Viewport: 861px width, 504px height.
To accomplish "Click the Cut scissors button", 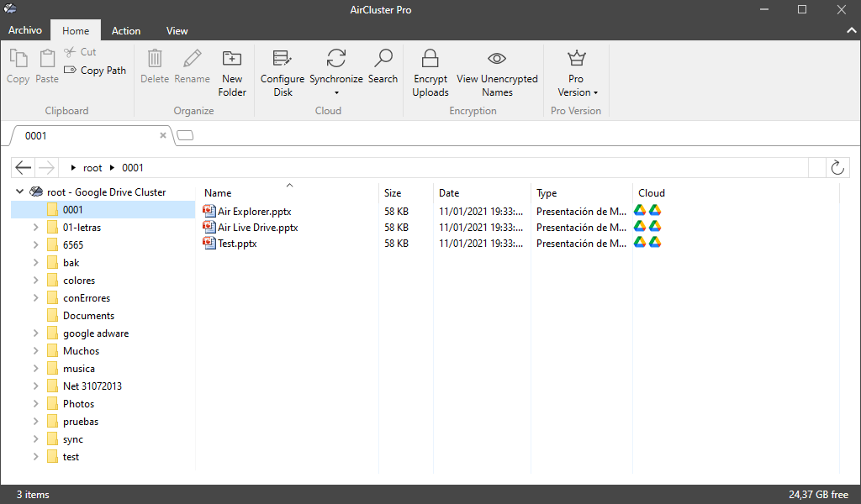I will [x=80, y=52].
